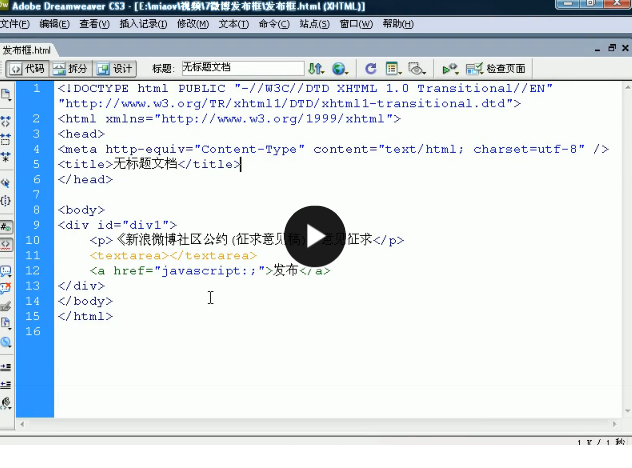The height and width of the screenshot is (468, 632).
Task: Click the Validate markup icon
Action: (x=450, y=69)
